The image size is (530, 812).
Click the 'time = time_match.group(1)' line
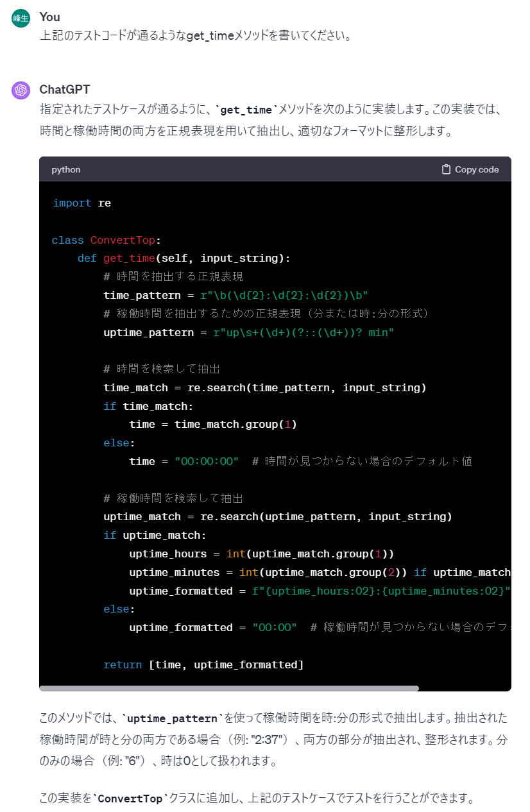[213, 425]
